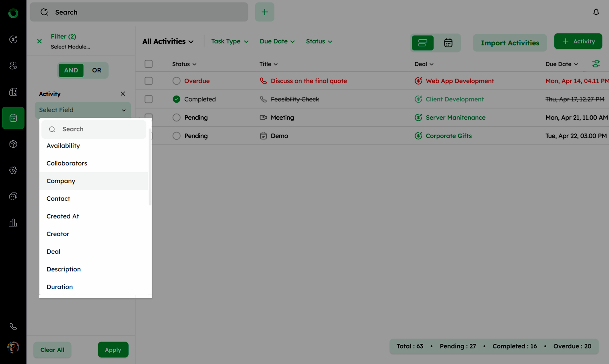This screenshot has height=364, width=609.
Task: Check the select-all header checkbox
Action: click(149, 64)
